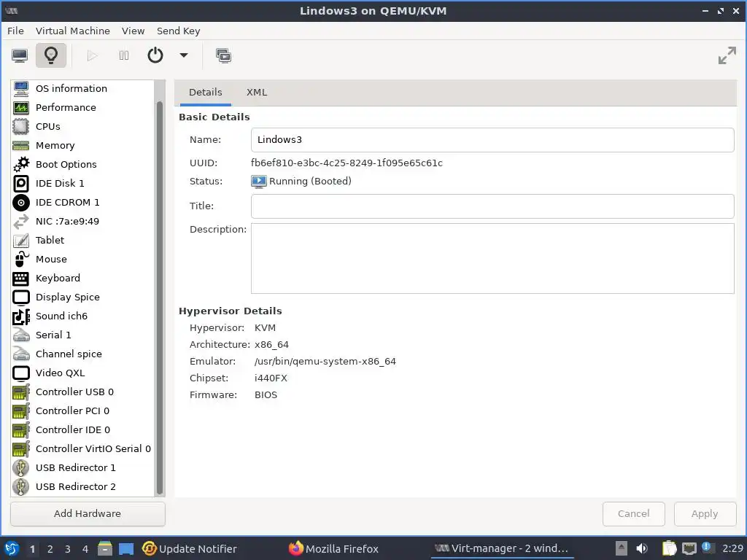Click the show desktop taskbar icon

point(126,549)
